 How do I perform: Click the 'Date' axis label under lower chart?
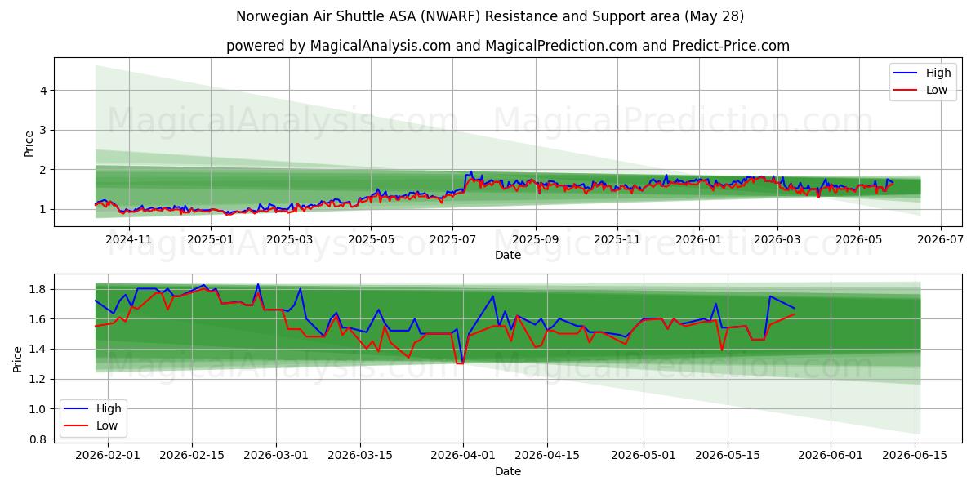coord(508,471)
